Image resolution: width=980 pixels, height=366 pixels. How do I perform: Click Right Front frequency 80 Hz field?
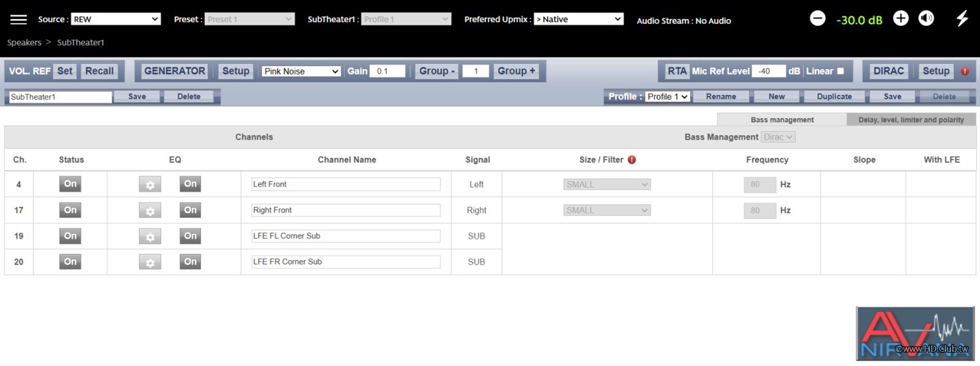(760, 211)
